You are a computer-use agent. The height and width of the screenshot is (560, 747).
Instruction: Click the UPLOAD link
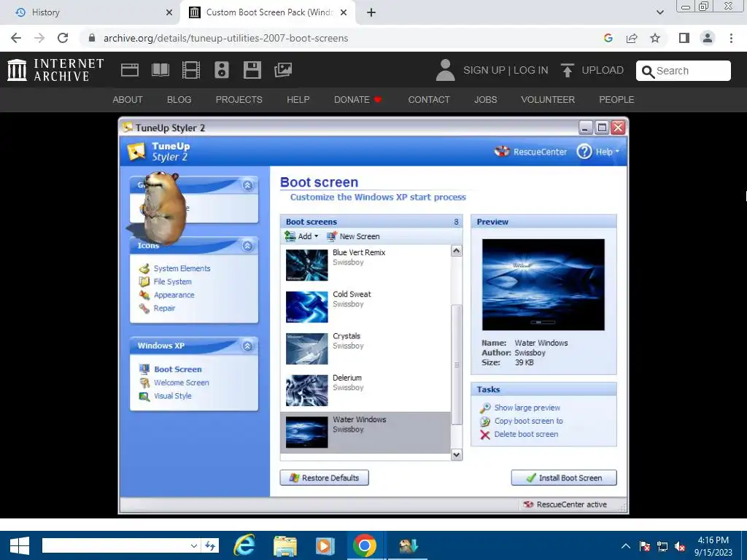[603, 70]
